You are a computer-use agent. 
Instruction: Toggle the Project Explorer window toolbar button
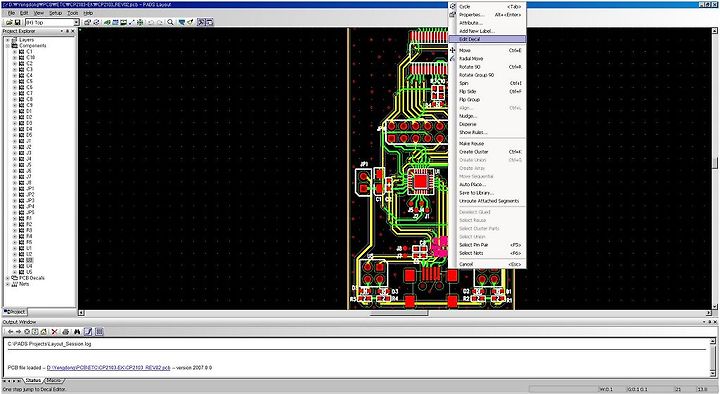click(201, 22)
